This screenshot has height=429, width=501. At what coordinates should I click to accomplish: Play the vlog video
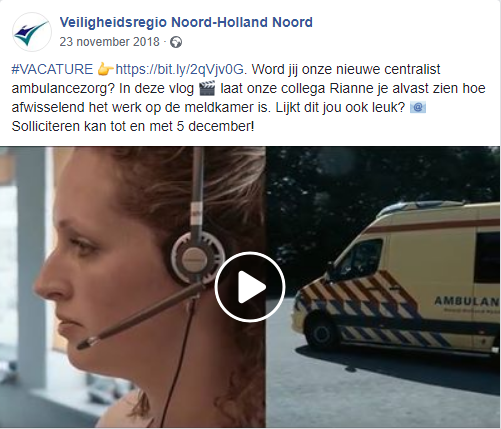coord(250,287)
